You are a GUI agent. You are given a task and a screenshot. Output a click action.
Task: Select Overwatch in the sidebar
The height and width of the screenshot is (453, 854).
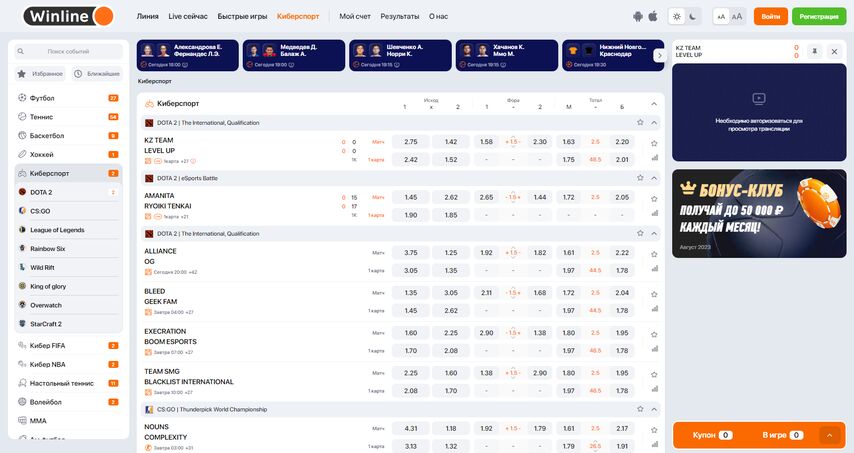click(68, 305)
